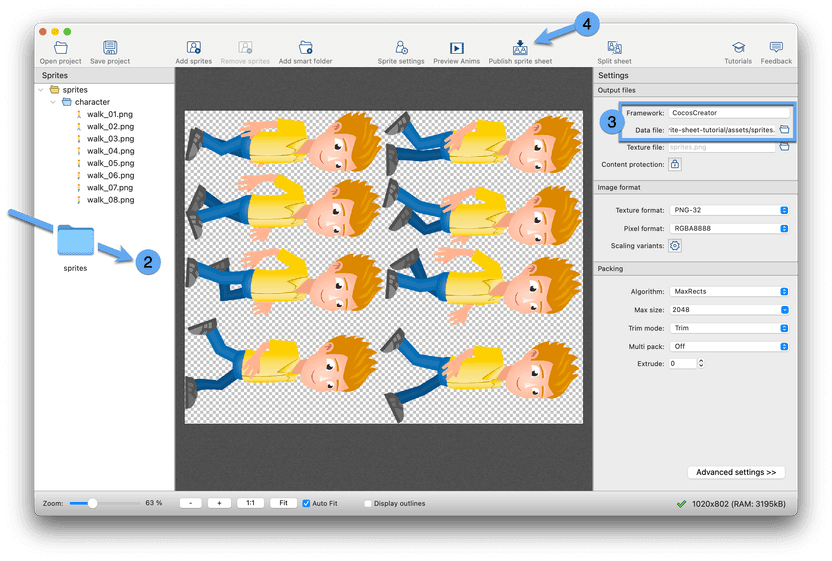
Task: Click the Zoom slider handle
Action: coord(93,503)
